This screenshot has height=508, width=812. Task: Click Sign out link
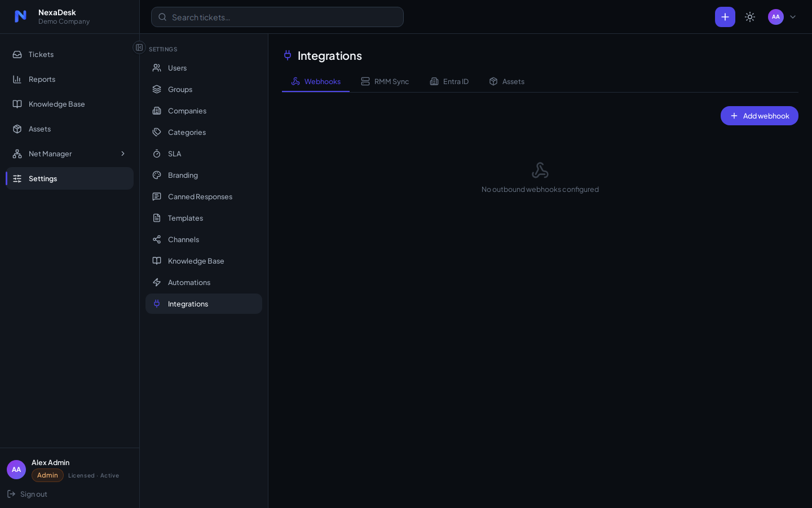pyautogui.click(x=27, y=494)
